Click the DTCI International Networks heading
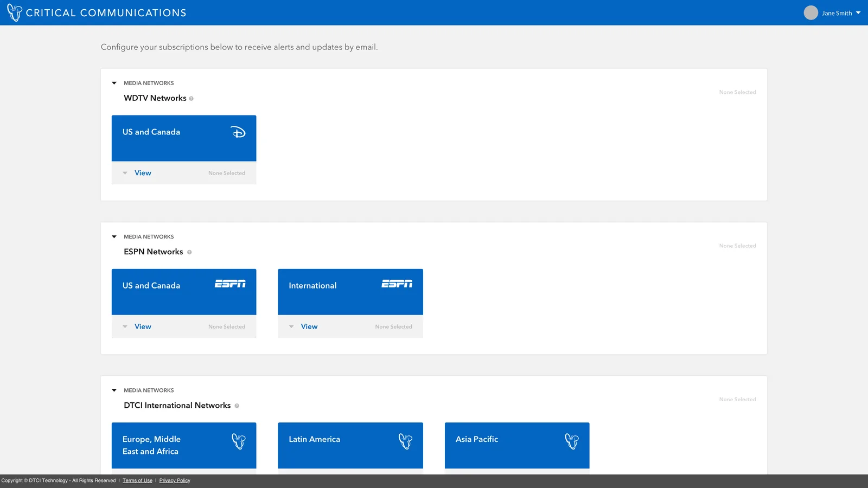This screenshot has height=488, width=868. tap(177, 405)
